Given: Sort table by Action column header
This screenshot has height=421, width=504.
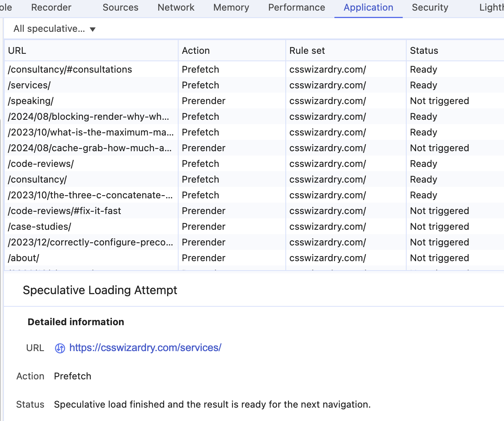Looking at the screenshot, I should 232,50.
